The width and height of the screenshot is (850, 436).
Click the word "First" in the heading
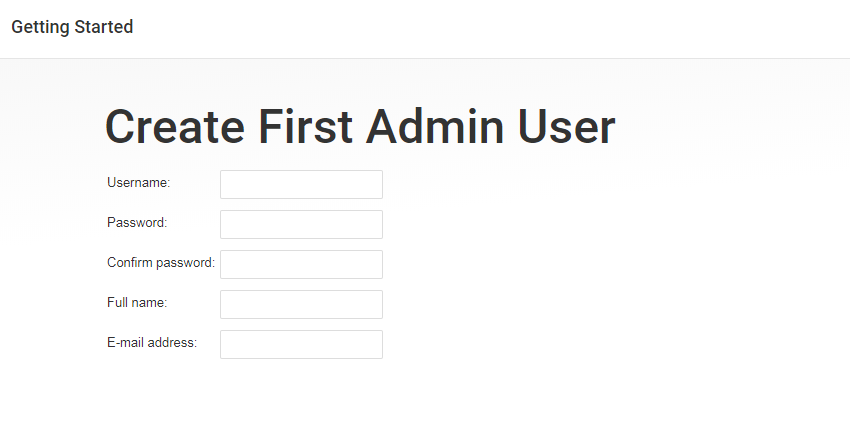click(306, 127)
